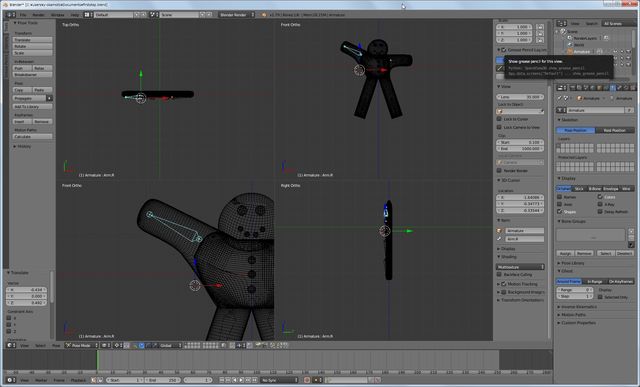Click the current frame number field
Viewport: 640px width, 387px height.
click(198, 380)
